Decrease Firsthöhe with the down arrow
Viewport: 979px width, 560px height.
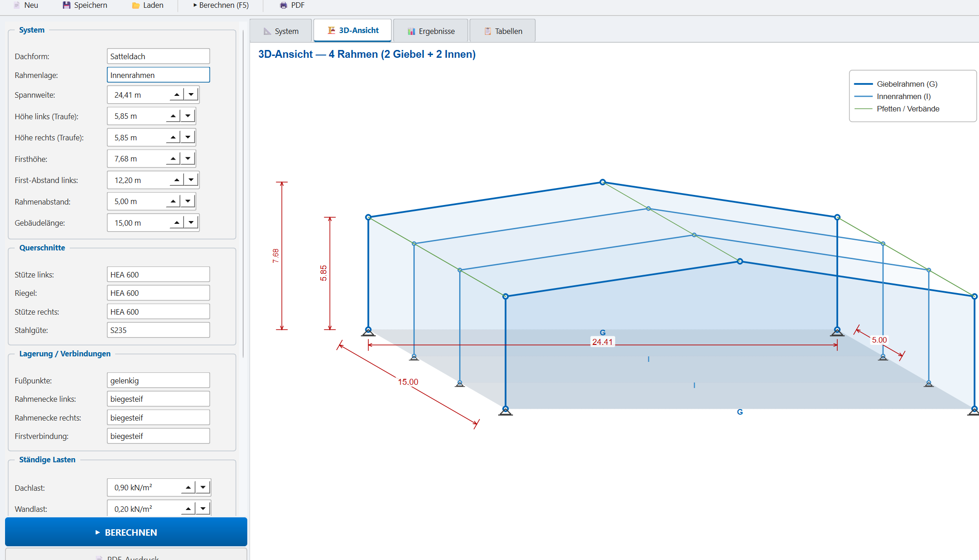point(188,159)
